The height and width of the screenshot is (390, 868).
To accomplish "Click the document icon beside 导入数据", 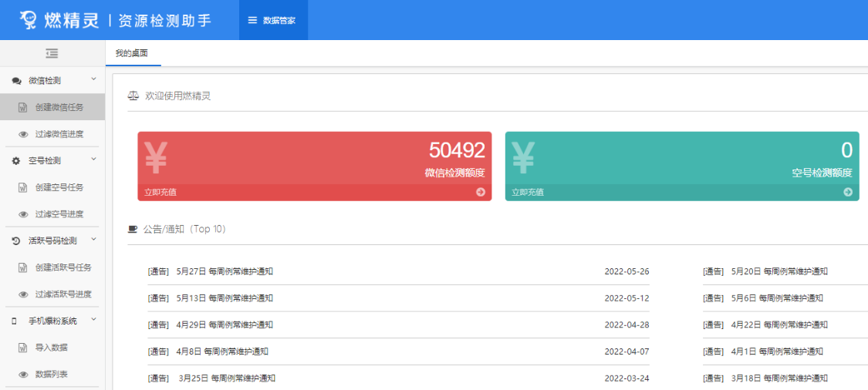I will point(23,348).
